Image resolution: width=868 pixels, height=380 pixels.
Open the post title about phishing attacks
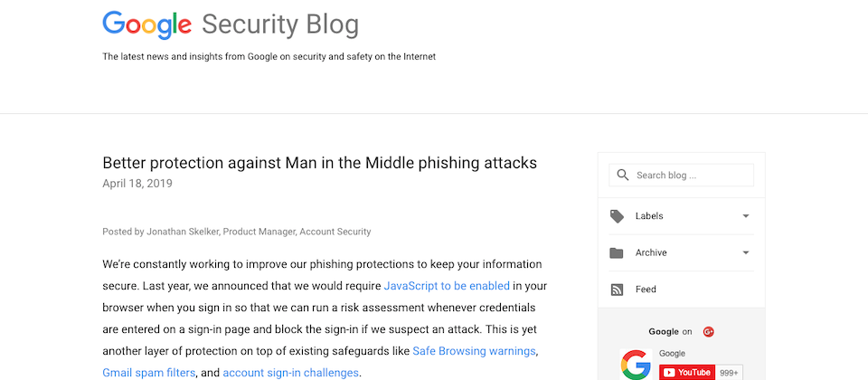pyautogui.click(x=319, y=163)
